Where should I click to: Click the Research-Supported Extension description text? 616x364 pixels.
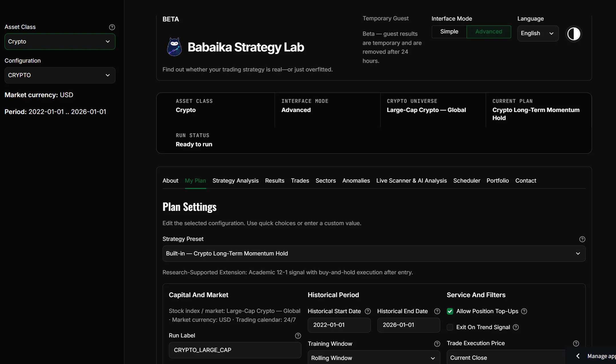(287, 272)
